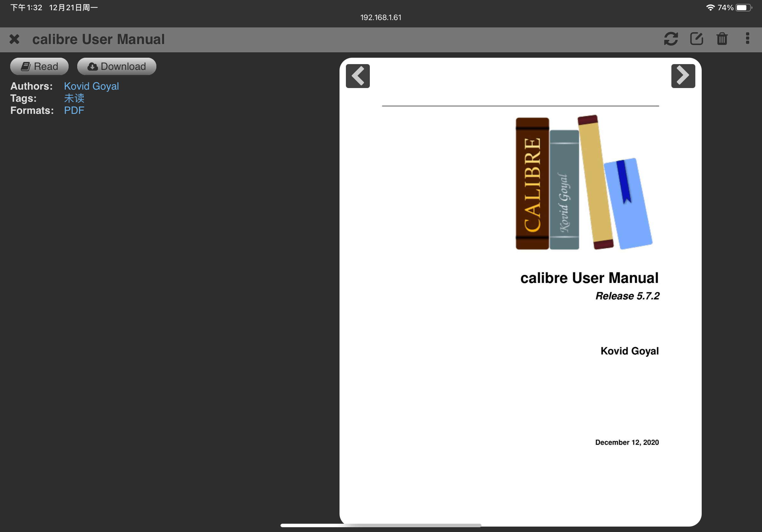The width and height of the screenshot is (762, 532).
Task: Click the calibre User Manual header title
Action: coord(98,39)
